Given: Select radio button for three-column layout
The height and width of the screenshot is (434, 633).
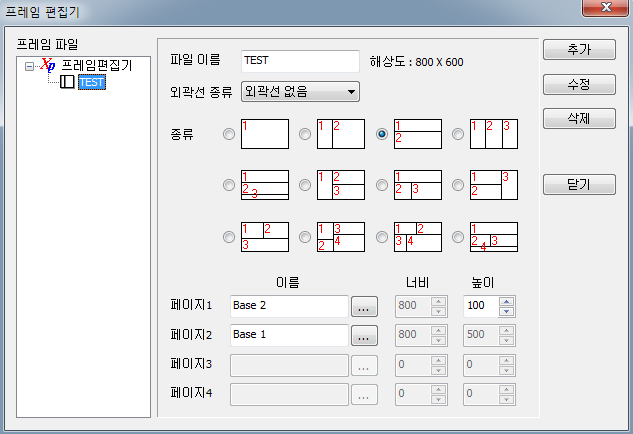Looking at the screenshot, I should [458, 134].
